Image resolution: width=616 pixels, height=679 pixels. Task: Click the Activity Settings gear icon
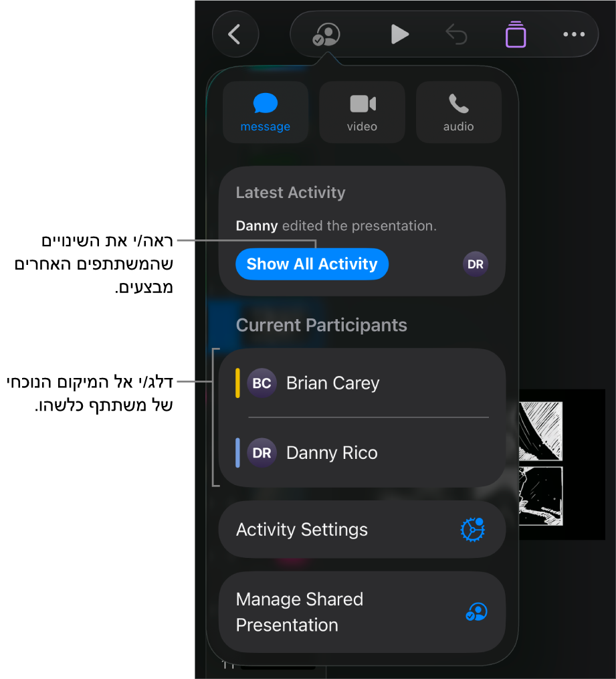[472, 529]
